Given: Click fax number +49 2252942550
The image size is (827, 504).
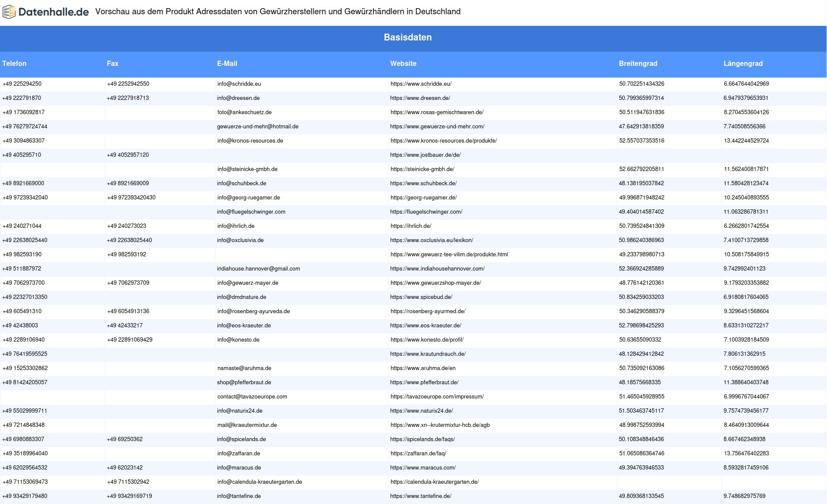Looking at the screenshot, I should [x=128, y=84].
